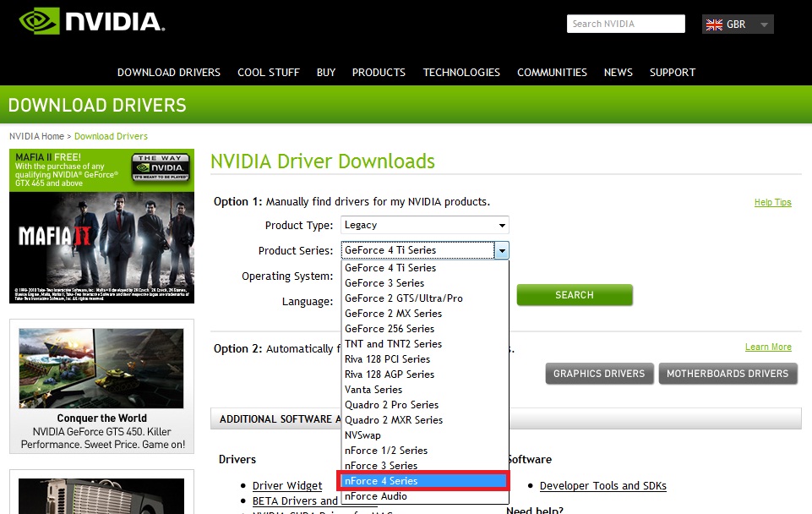Select Riva 128 AGP Series option
The image size is (812, 514).
[425, 375]
